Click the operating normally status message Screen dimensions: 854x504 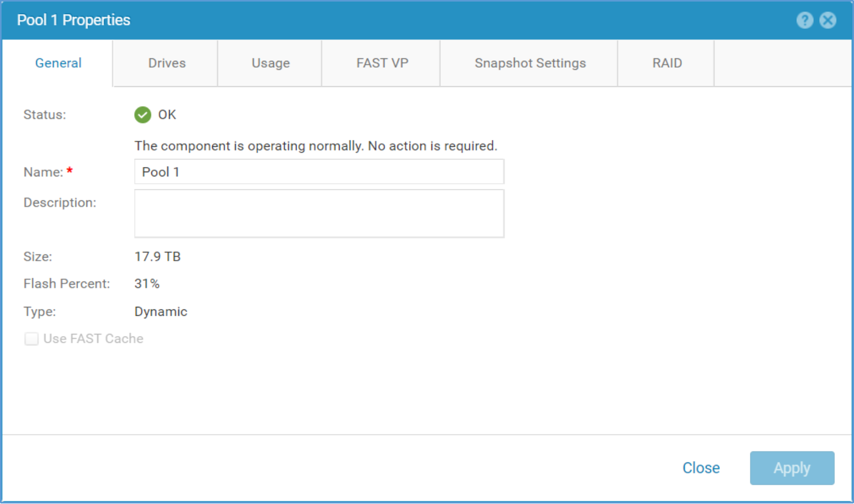pos(316,146)
